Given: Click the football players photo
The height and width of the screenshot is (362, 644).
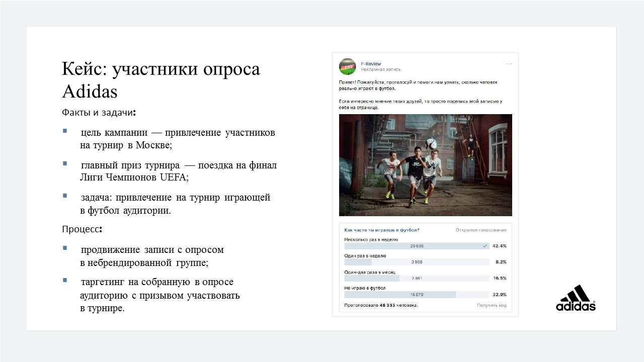Looking at the screenshot, I should point(426,165).
